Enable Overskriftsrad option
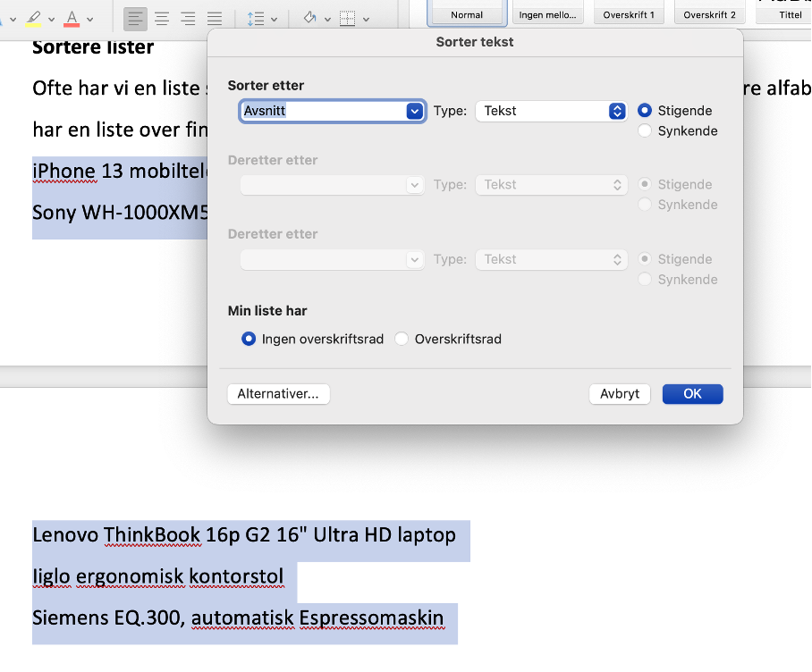Image resolution: width=812 pixels, height=672 pixels. [x=402, y=339]
